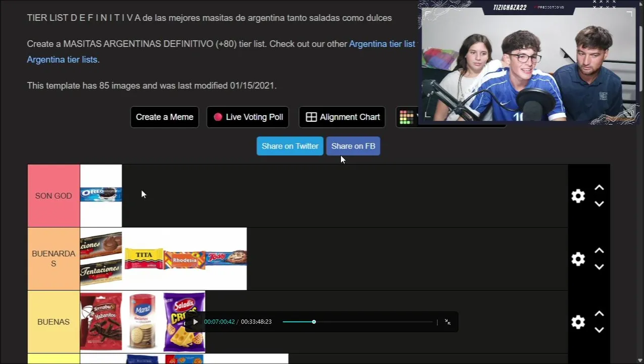
Task: Select the Saladix Crock thumbnail
Action: coord(184,322)
